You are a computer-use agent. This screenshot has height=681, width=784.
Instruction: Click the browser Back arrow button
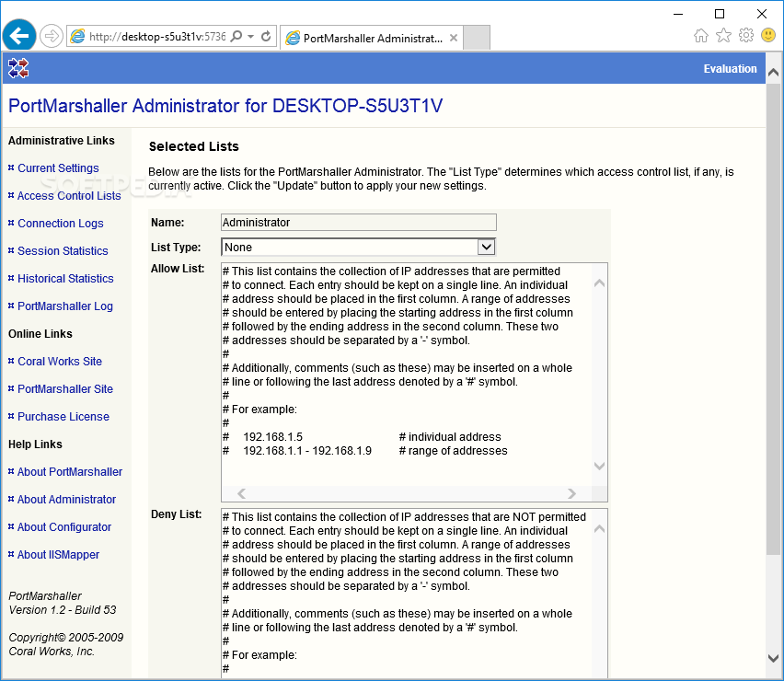pyautogui.click(x=19, y=36)
